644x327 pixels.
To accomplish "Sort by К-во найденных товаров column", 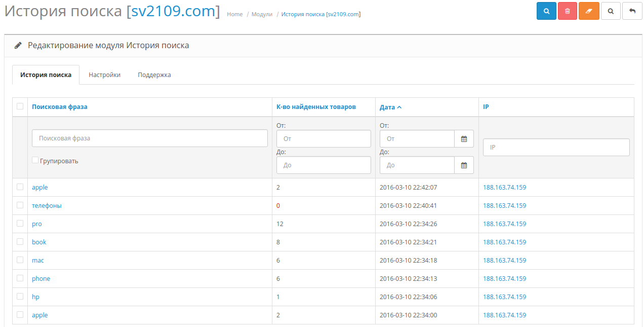I will pyautogui.click(x=316, y=107).
